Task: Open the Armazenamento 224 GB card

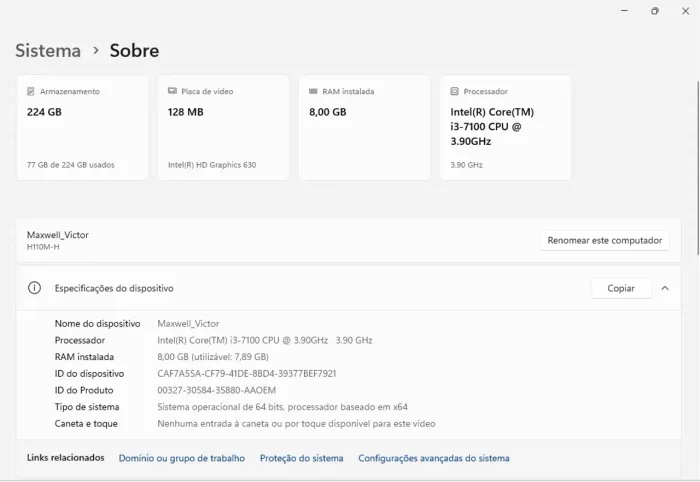Action: 83,128
